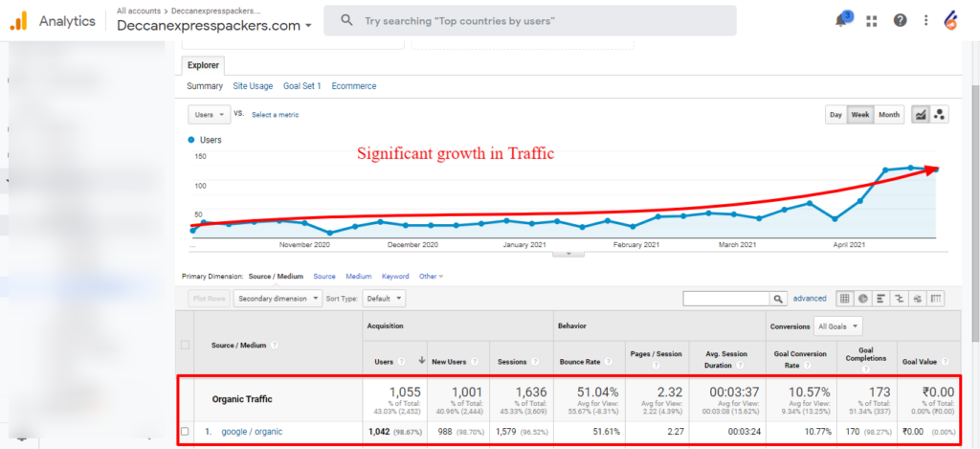980x449 pixels.
Task: Select the percentage pie chart view
Action: [x=862, y=299]
